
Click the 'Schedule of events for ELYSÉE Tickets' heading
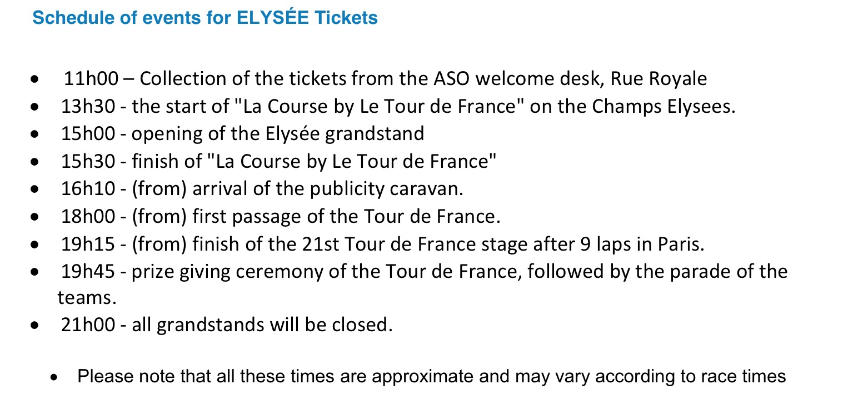click(205, 18)
